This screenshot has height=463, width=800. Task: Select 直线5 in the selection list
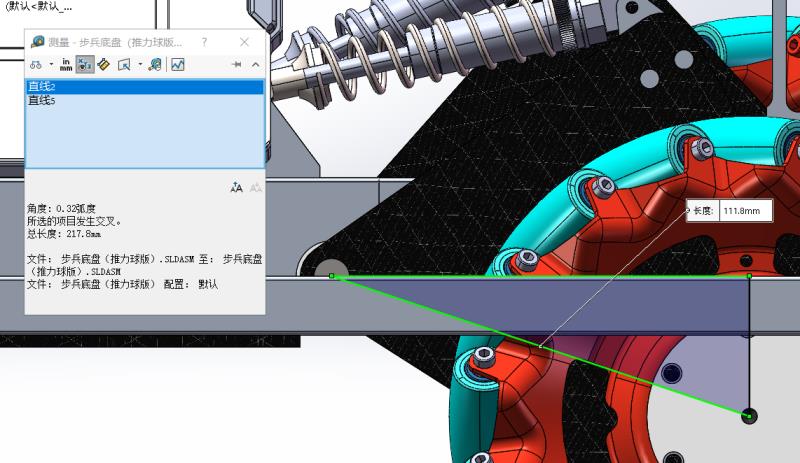pos(145,101)
